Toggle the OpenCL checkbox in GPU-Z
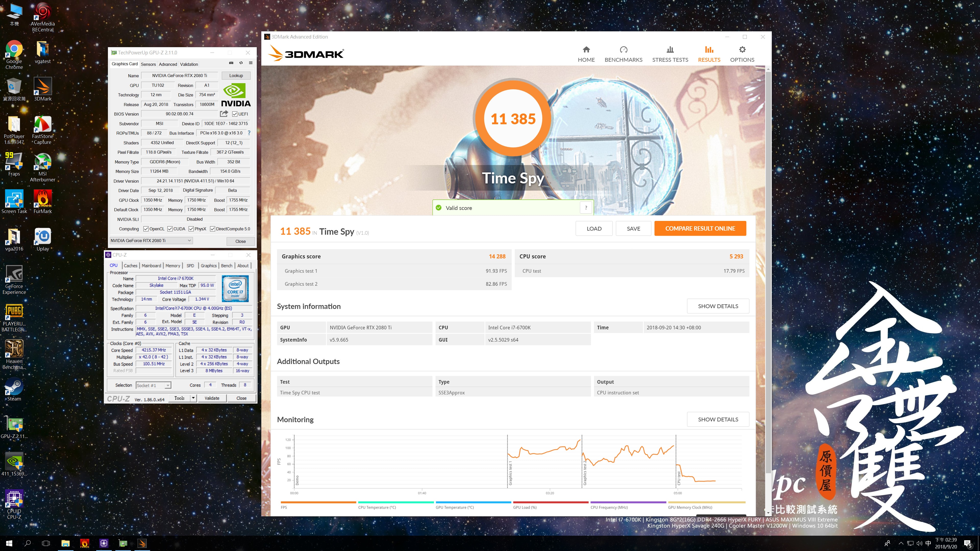980x551 pixels. (146, 229)
